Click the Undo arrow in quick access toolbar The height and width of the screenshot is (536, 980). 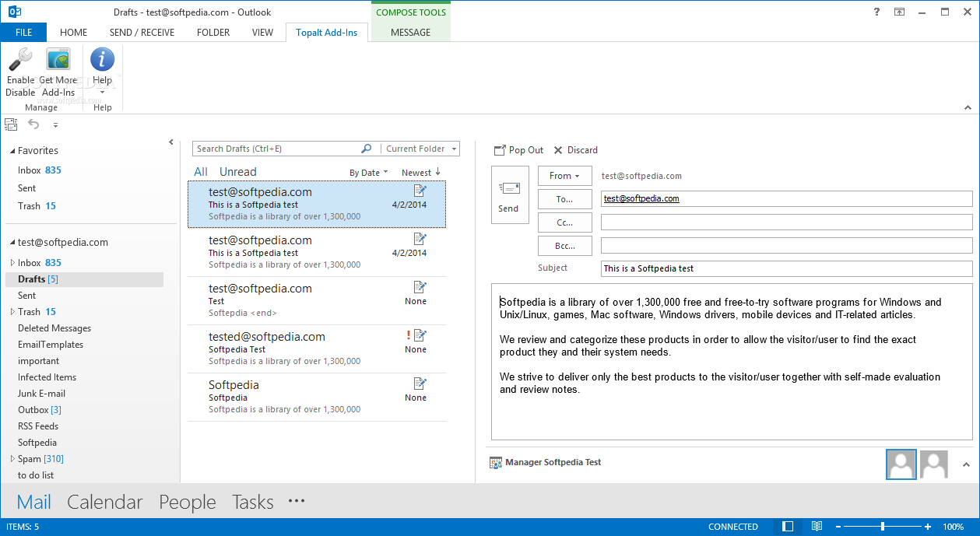pos(33,124)
